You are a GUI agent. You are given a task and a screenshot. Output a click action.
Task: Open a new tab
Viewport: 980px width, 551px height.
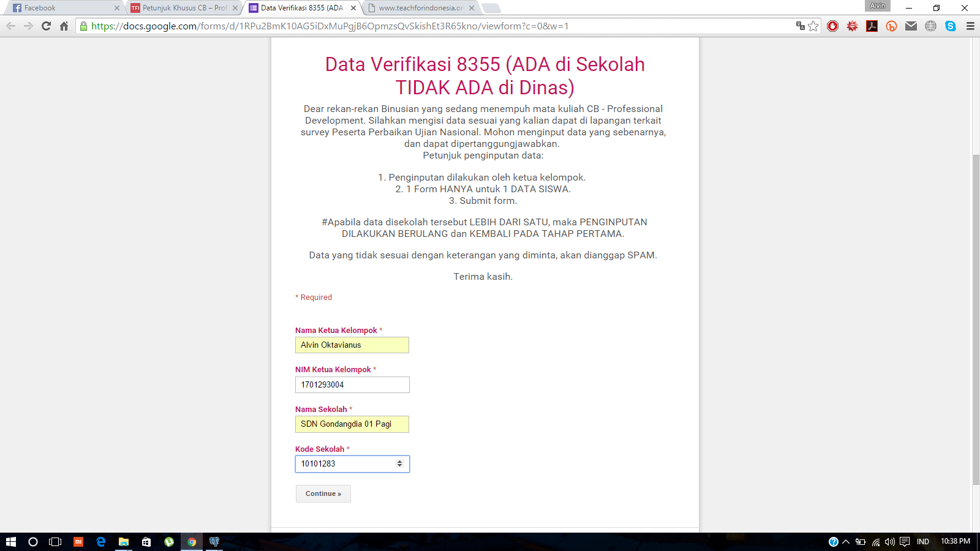coord(491,8)
